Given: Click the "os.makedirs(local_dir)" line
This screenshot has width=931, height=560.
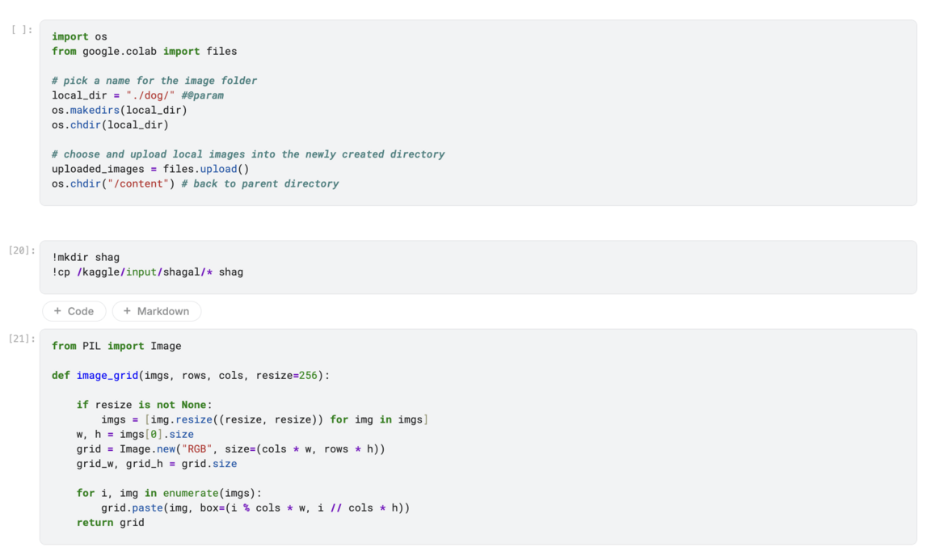Looking at the screenshot, I should [x=119, y=110].
